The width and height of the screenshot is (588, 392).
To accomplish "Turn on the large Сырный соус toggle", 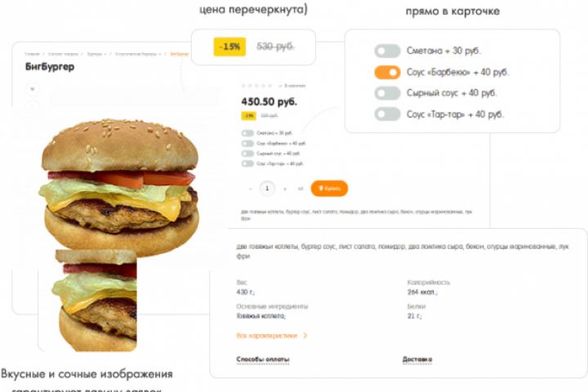I will [x=387, y=93].
